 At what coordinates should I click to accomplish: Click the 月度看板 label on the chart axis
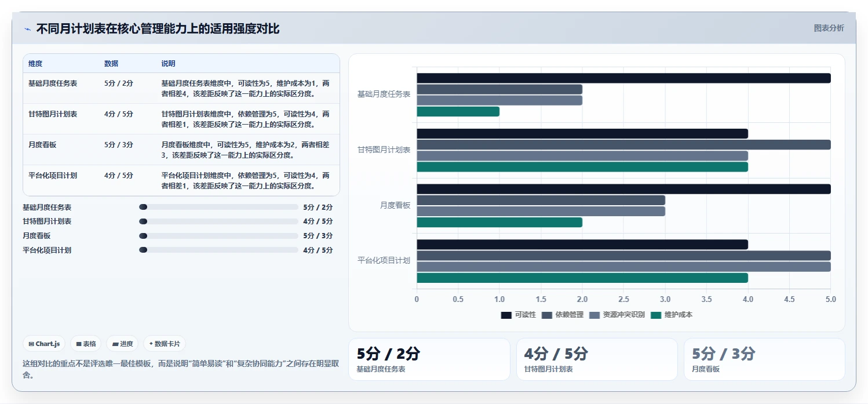click(x=395, y=205)
